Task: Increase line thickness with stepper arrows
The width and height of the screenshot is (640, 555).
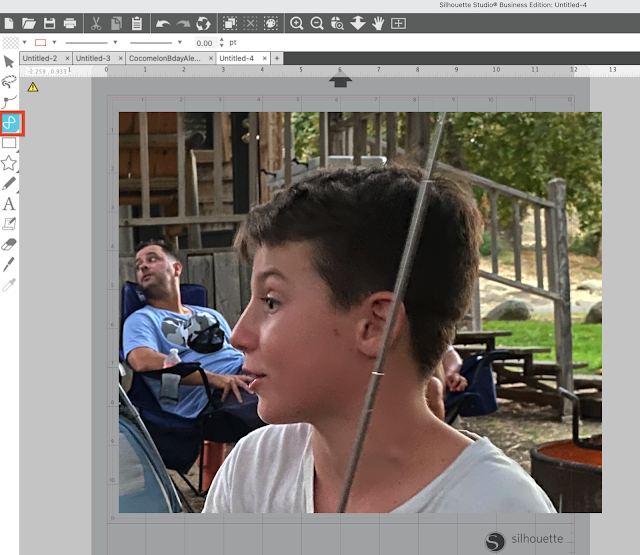Action: pyautogui.click(x=222, y=40)
